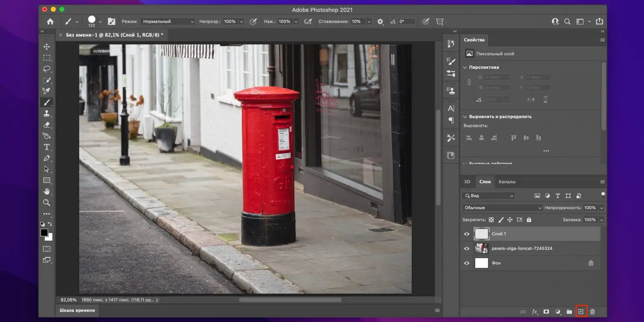
Task: Collapse the Выровнять и распределить section
Action: pyautogui.click(x=465, y=117)
